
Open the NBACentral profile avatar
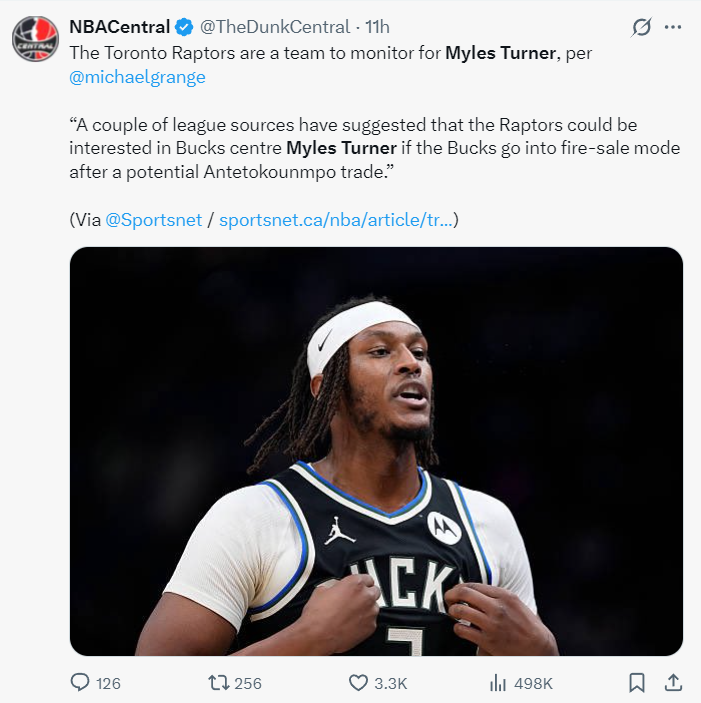[35, 39]
